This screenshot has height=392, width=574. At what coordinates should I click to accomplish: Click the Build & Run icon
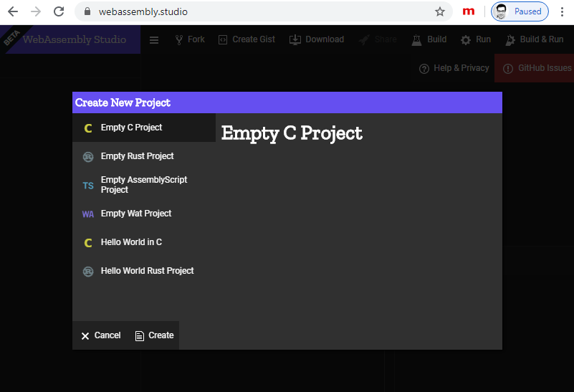[x=510, y=40]
